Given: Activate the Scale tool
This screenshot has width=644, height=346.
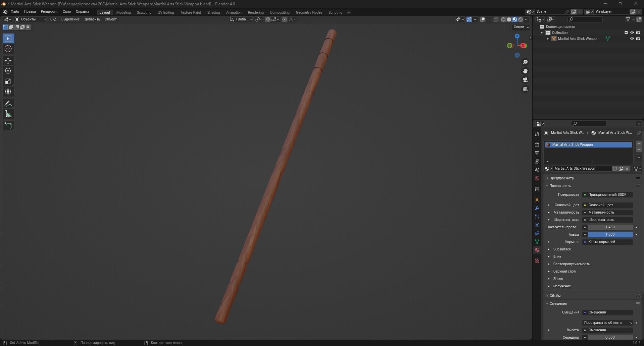Looking at the screenshot, I should pos(8,81).
